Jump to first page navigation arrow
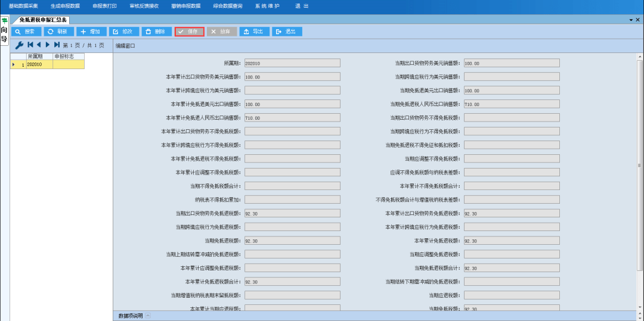The image size is (644, 321). (x=30, y=45)
